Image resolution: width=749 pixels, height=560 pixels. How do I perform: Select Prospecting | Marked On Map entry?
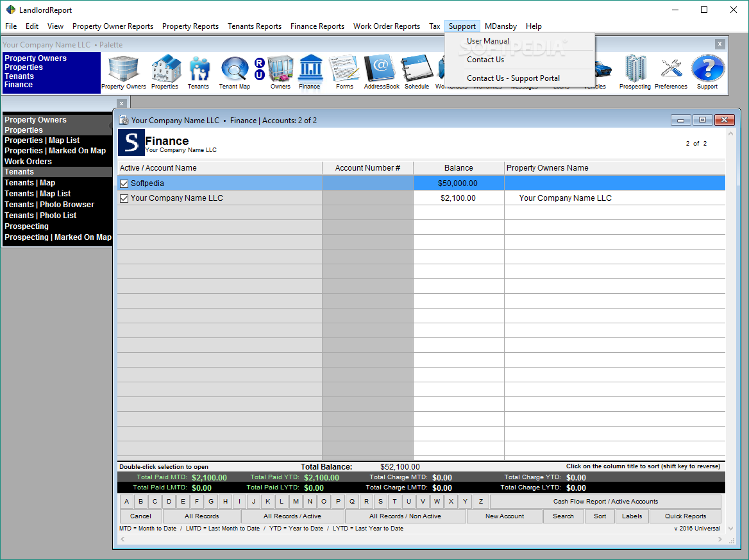point(58,237)
